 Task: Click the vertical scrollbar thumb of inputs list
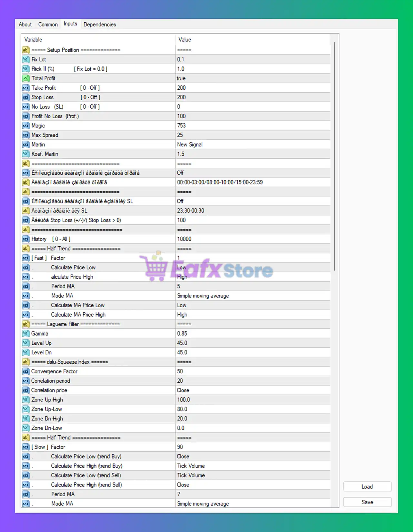(335, 156)
